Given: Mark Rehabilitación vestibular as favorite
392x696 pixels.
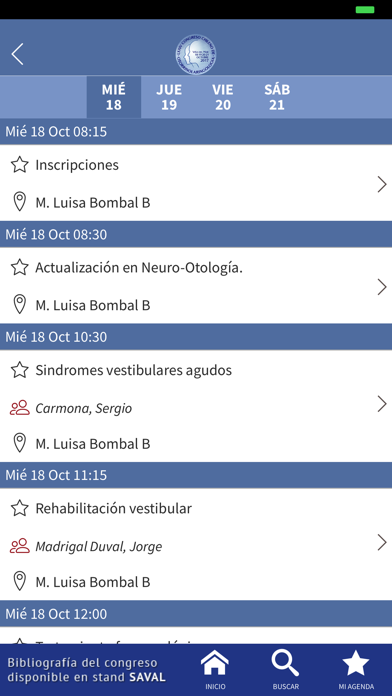Looking at the screenshot, I should coord(20,508).
